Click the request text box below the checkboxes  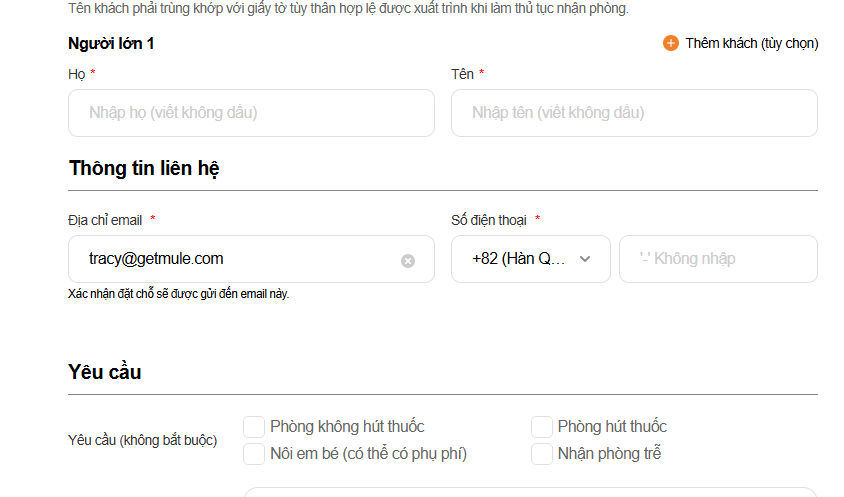(x=530, y=491)
